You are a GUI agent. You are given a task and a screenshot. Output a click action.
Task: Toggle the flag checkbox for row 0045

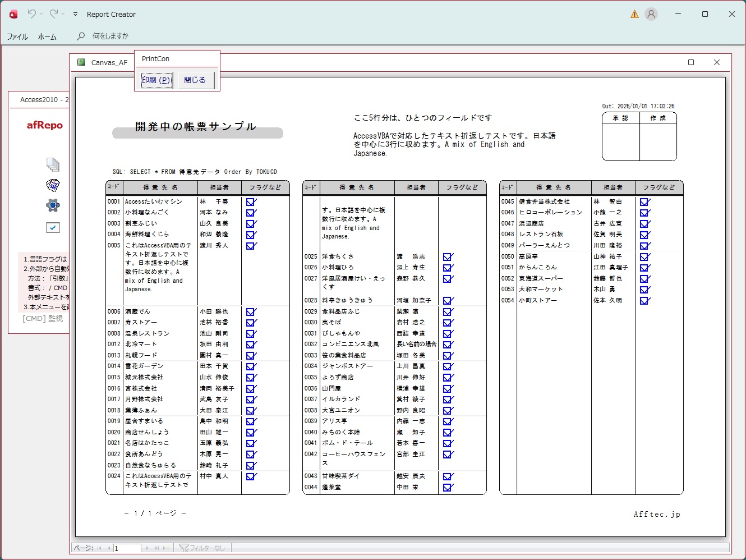pyautogui.click(x=644, y=202)
